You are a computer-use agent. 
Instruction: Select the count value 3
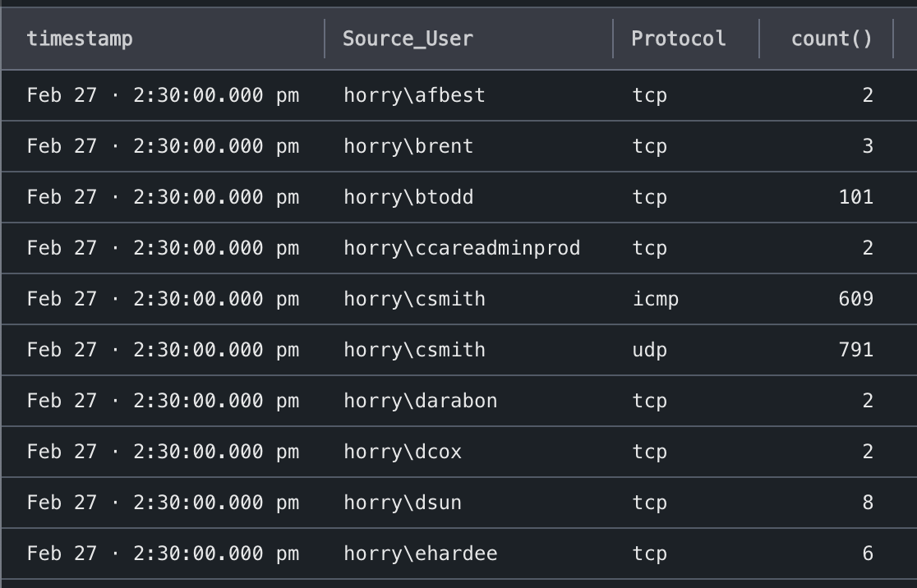[868, 146]
